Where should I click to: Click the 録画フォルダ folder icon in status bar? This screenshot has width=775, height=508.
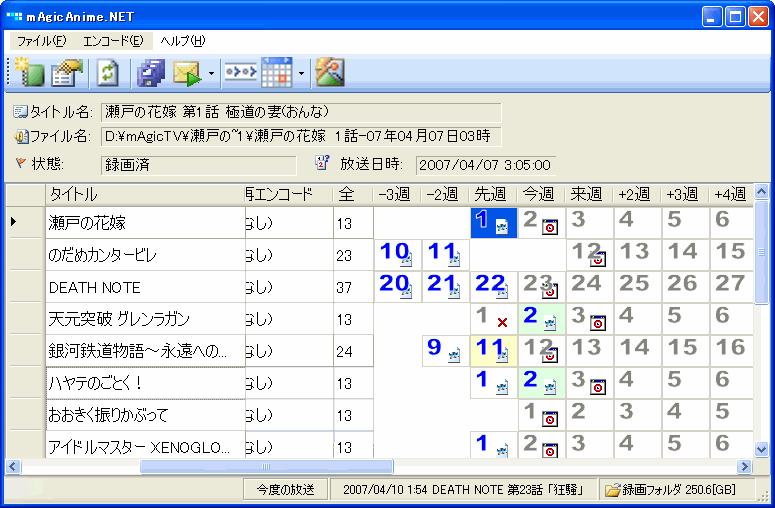pyautogui.click(x=613, y=490)
